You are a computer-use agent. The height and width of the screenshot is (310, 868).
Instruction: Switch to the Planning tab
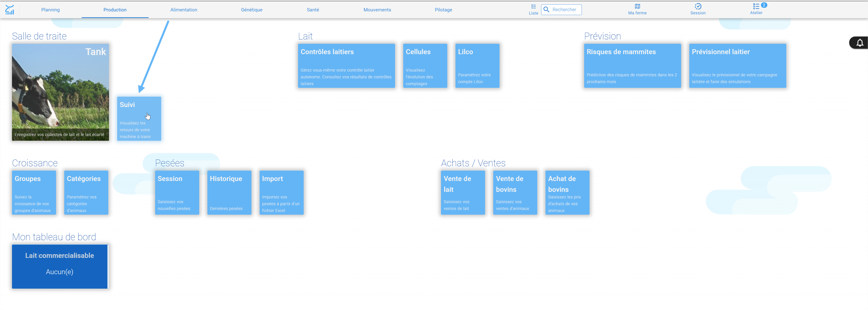click(50, 10)
